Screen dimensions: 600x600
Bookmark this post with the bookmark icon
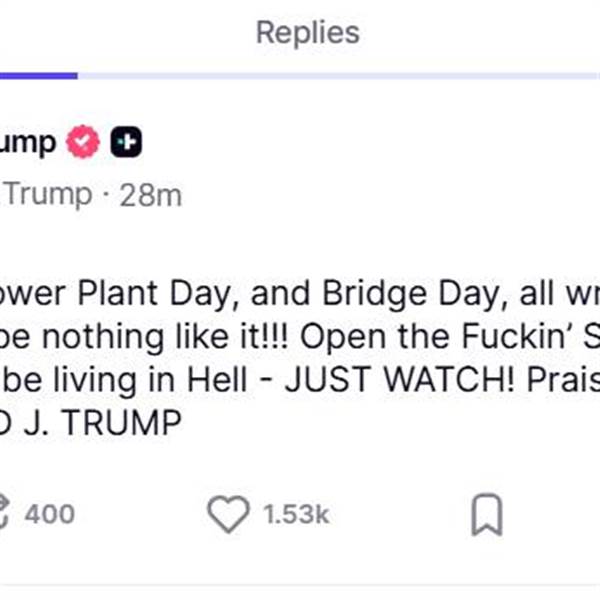[x=486, y=515]
